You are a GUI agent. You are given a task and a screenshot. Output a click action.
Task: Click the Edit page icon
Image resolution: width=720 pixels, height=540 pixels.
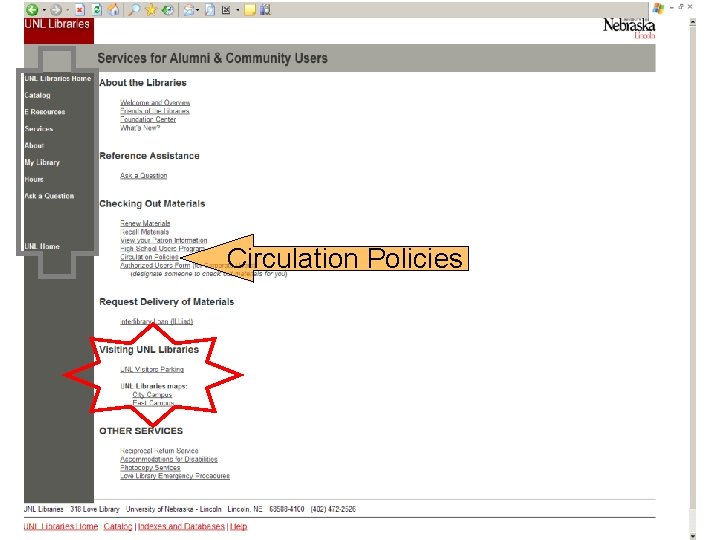click(226, 10)
